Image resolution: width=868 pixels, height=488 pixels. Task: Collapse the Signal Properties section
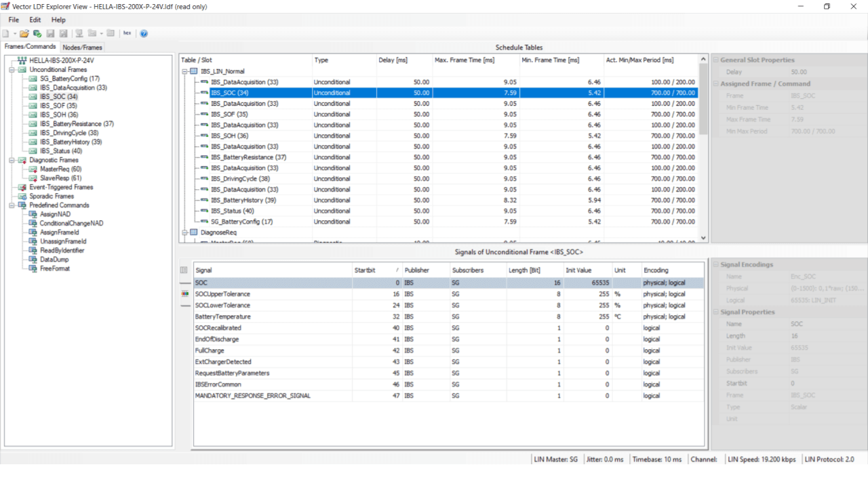click(715, 312)
